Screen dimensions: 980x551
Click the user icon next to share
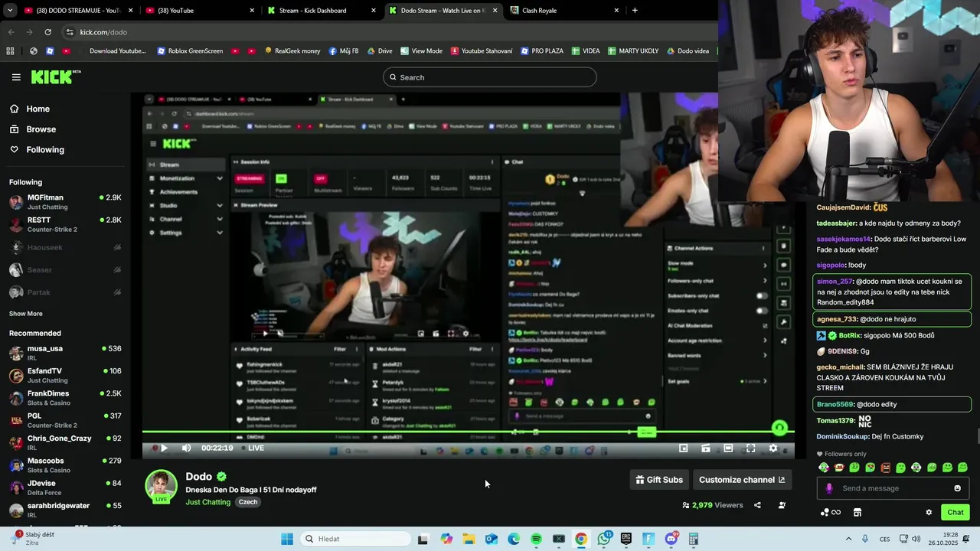tap(782, 505)
